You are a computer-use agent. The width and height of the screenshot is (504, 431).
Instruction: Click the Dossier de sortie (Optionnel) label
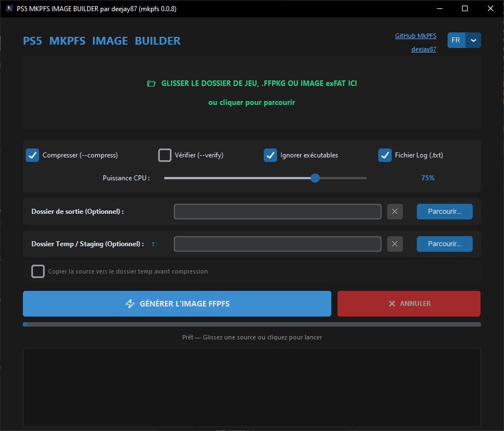(78, 212)
